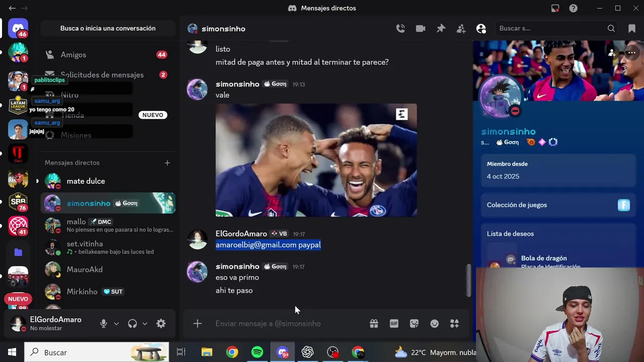Viewport: 644px width, 362px height.
Task: Click the add friend icon on profile banner
Action: (612, 52)
